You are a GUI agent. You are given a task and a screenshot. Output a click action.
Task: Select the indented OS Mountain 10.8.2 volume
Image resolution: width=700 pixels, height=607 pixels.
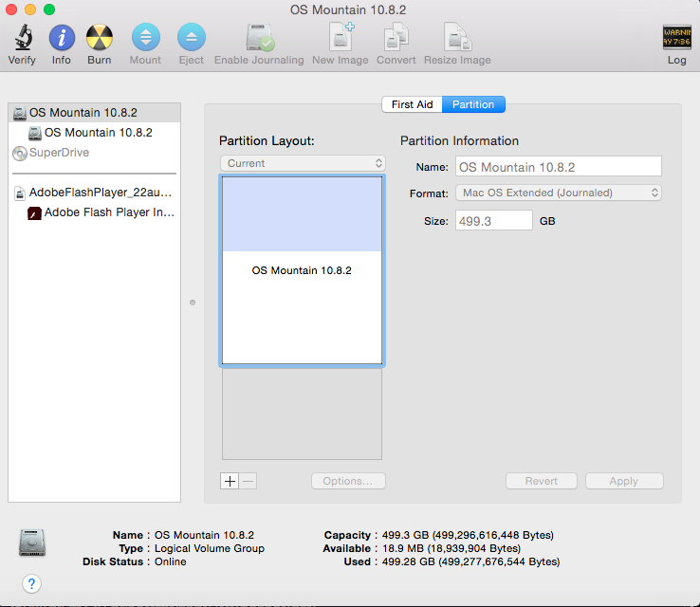(94, 133)
